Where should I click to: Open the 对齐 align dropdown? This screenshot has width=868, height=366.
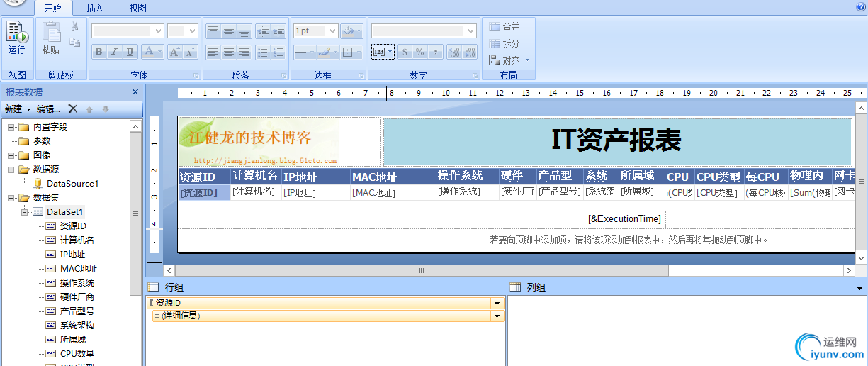pyautogui.click(x=509, y=60)
